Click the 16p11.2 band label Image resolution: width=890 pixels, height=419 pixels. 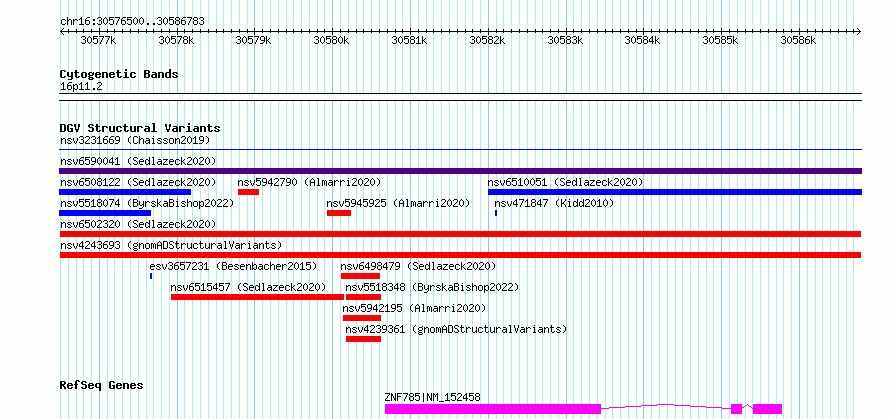[81, 87]
